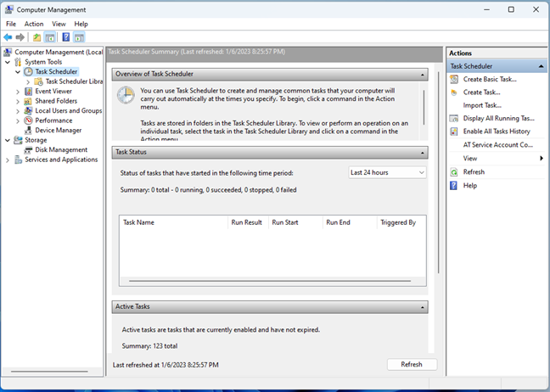
Task: Click the Storage tree icon
Action: 18,140
